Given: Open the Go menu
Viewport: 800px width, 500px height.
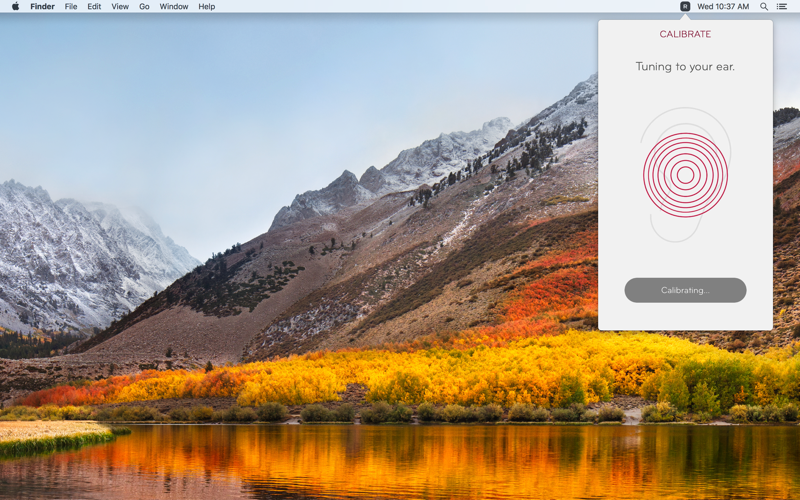Looking at the screenshot, I should pos(144,7).
